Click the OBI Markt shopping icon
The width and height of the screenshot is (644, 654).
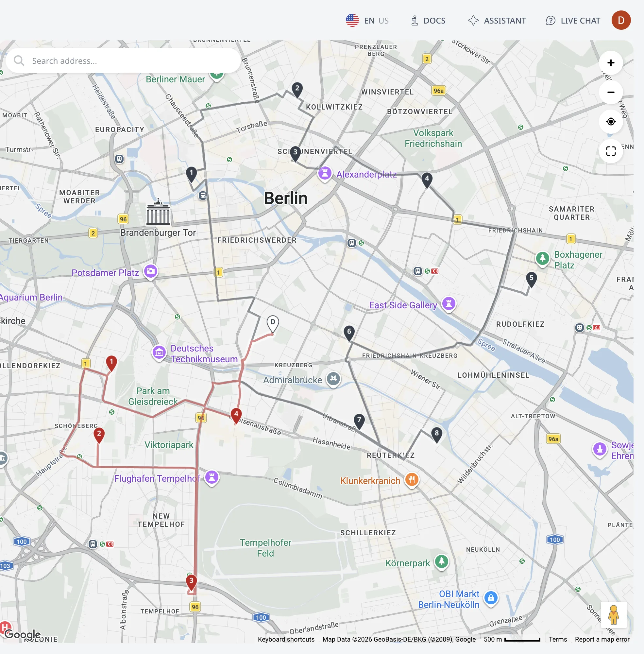click(491, 598)
